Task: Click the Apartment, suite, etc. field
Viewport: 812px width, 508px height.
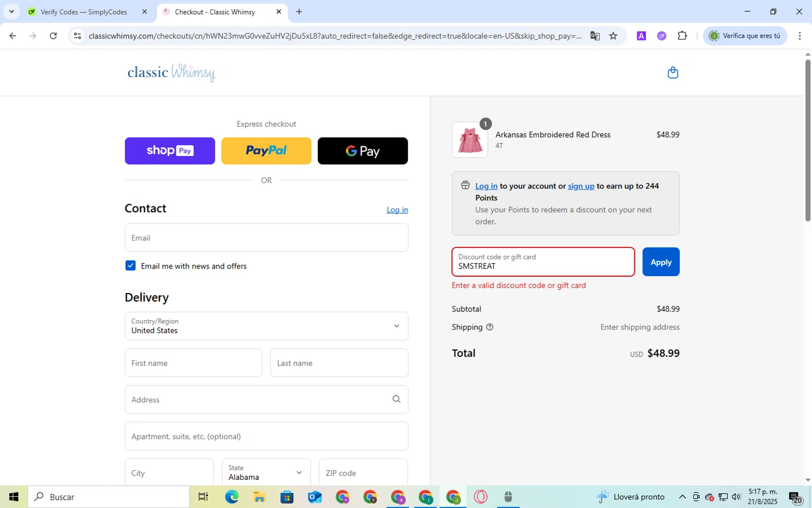Action: click(x=266, y=436)
